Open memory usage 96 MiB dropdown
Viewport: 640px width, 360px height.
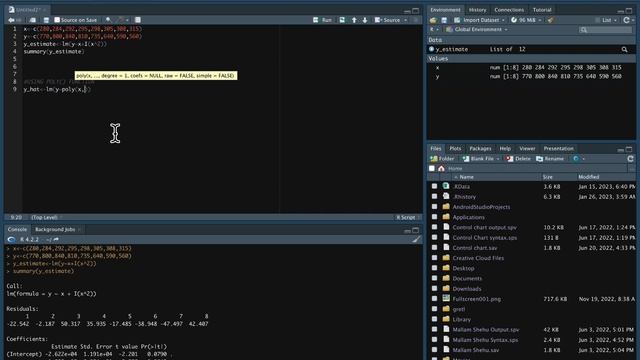pos(526,20)
